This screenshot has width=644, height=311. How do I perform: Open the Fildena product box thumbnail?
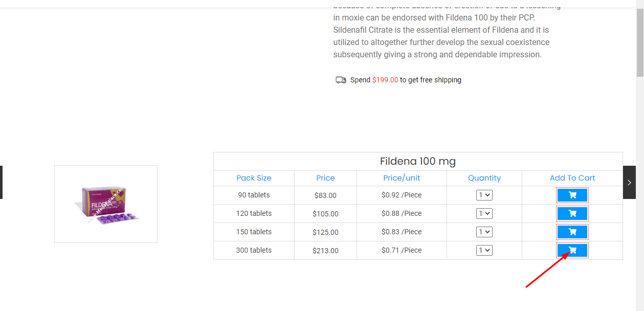point(106,204)
